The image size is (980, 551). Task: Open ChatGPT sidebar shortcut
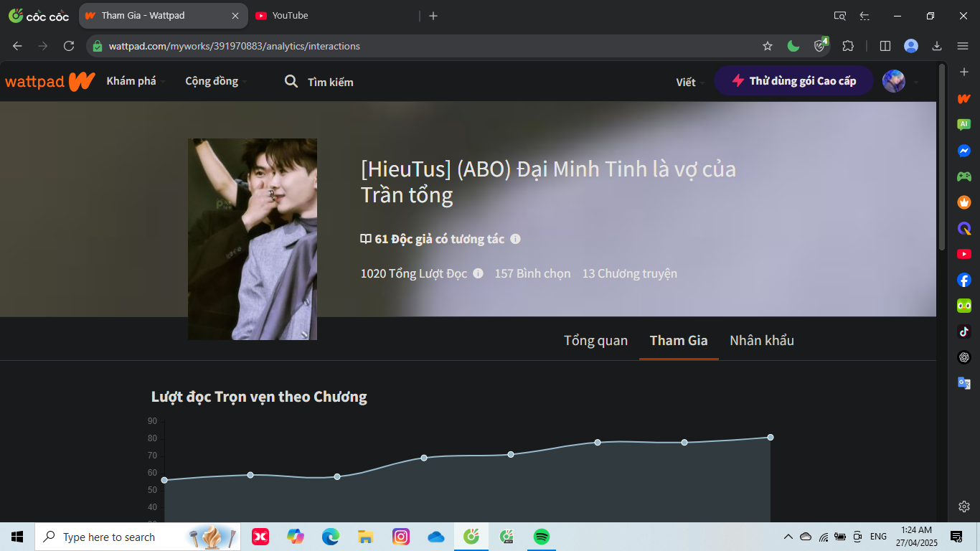(x=964, y=357)
